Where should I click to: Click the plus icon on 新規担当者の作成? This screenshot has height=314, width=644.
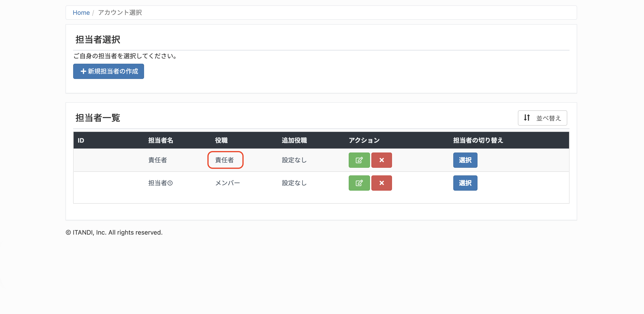click(x=83, y=72)
